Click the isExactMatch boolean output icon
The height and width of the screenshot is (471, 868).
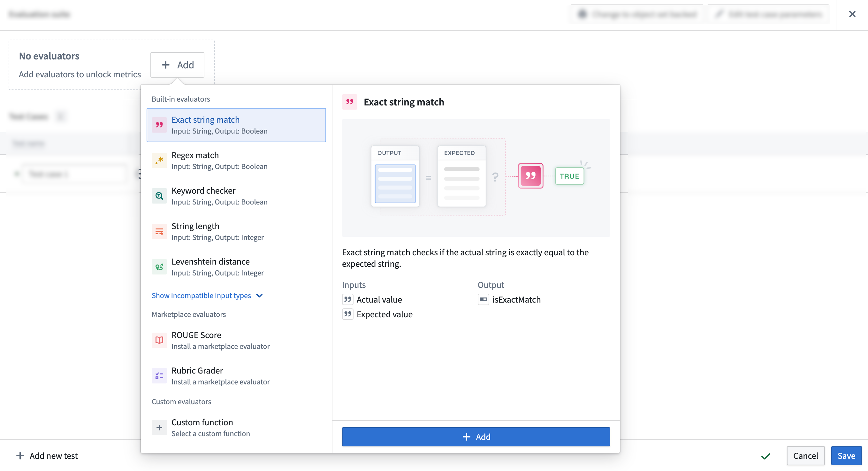point(483,299)
